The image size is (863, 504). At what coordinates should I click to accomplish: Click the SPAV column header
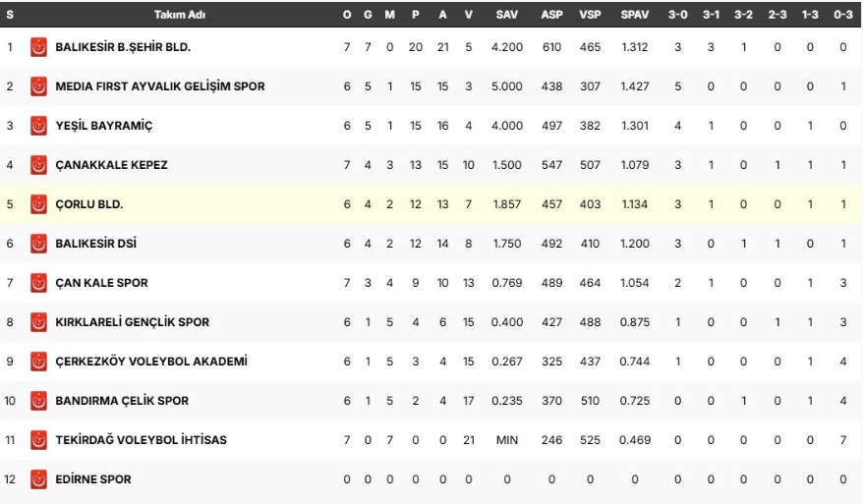tap(634, 15)
